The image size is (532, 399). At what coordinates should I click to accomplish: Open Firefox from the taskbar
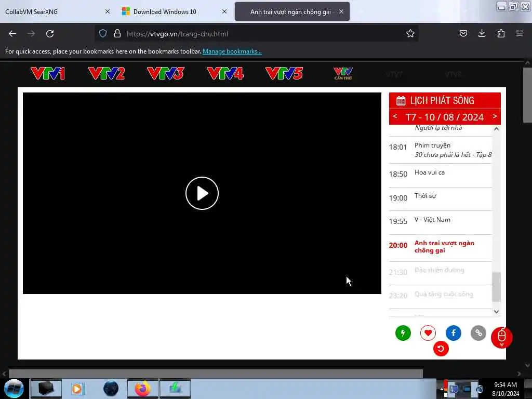pos(143,389)
